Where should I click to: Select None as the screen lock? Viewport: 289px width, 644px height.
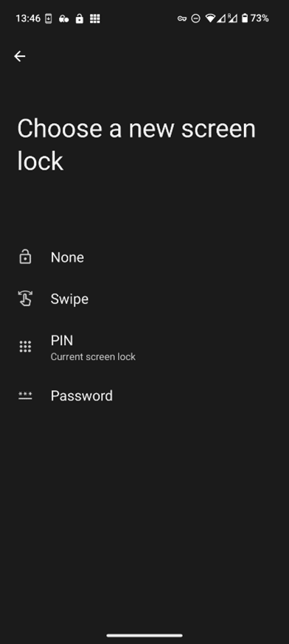click(144, 257)
